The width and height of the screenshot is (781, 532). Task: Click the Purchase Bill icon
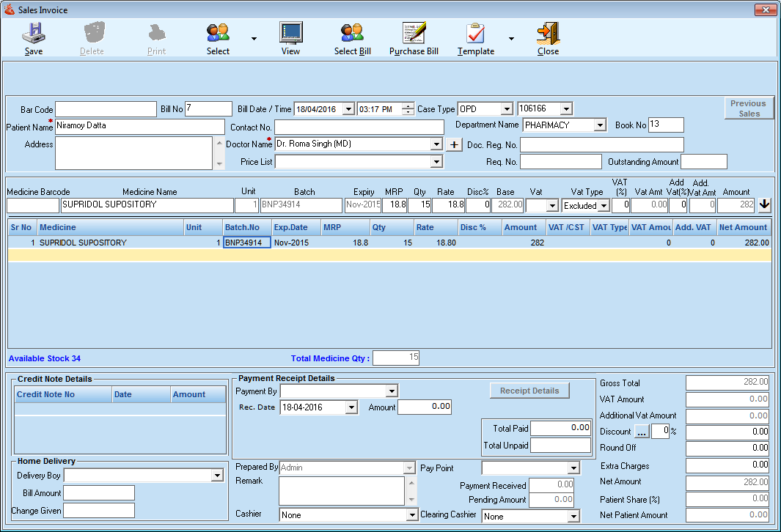click(414, 34)
